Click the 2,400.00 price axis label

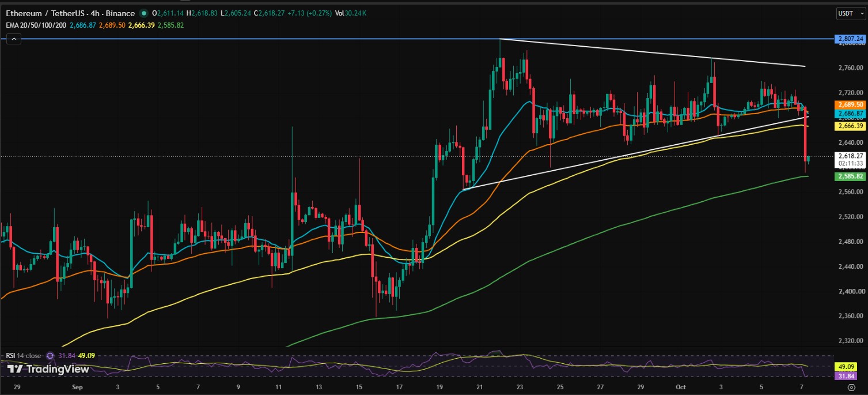click(x=851, y=291)
